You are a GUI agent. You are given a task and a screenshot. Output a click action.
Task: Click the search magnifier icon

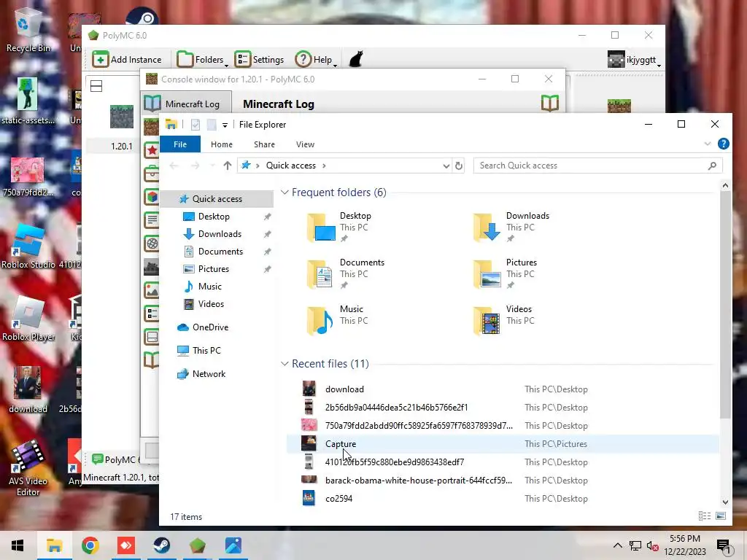[712, 166]
